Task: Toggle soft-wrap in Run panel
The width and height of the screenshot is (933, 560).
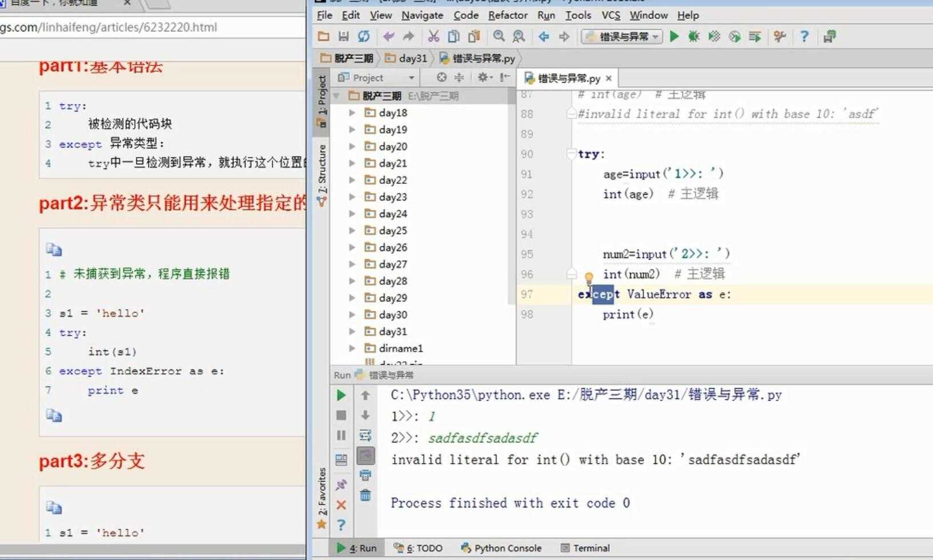Action: [x=365, y=436]
